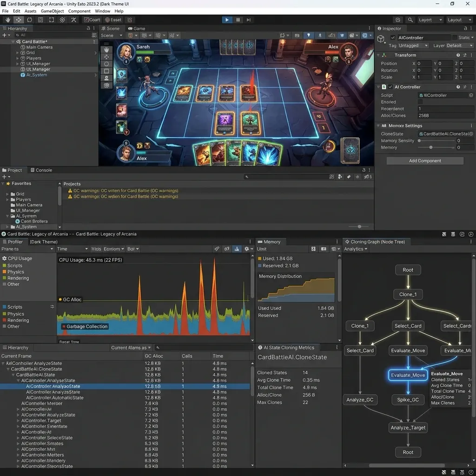The image size is (476, 476).
Task: Open the Current Alams as dropdown
Action: (131, 348)
